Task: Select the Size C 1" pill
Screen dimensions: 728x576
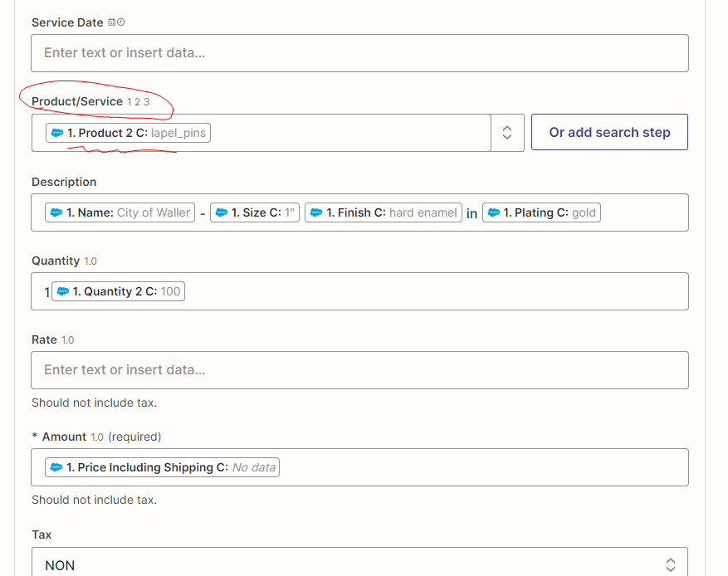Action: [255, 212]
